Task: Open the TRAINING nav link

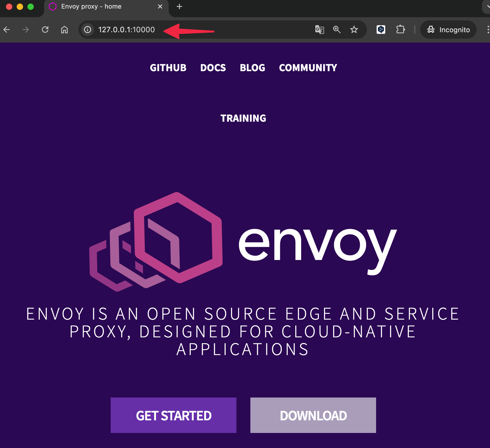Action: point(243,118)
